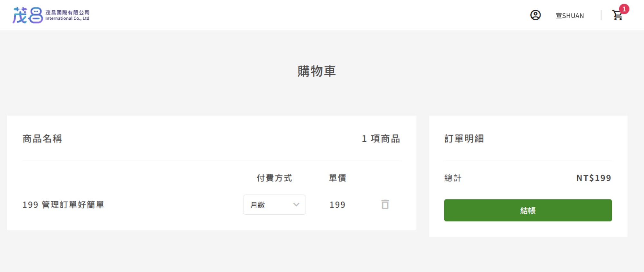This screenshot has height=272, width=644.
Task: Click the red cart item count badge
Action: [x=624, y=9]
